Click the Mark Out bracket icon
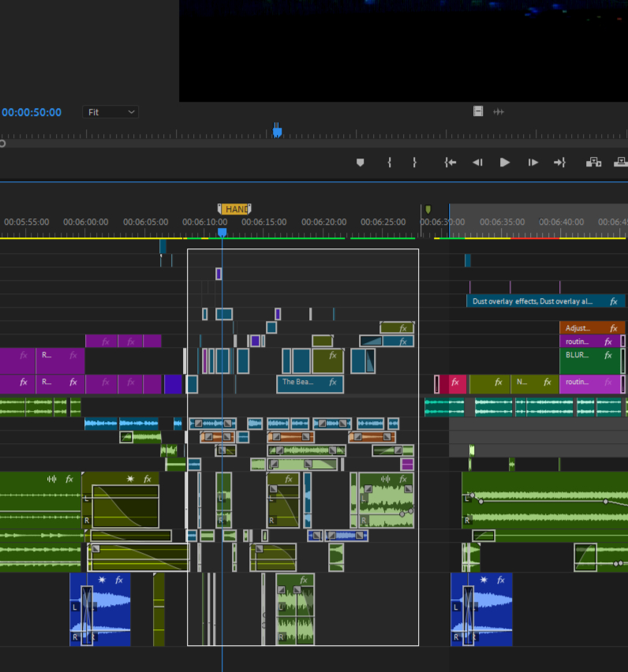This screenshot has width=628, height=672. [x=414, y=162]
